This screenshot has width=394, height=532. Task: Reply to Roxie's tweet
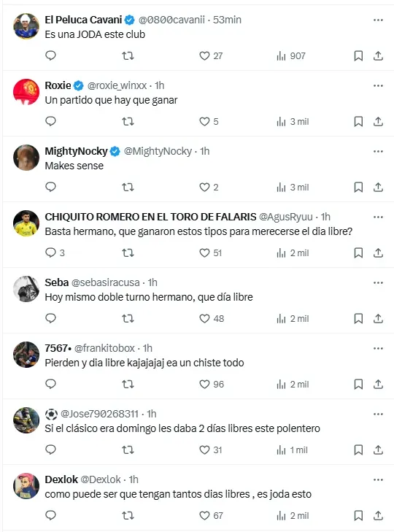(x=50, y=121)
